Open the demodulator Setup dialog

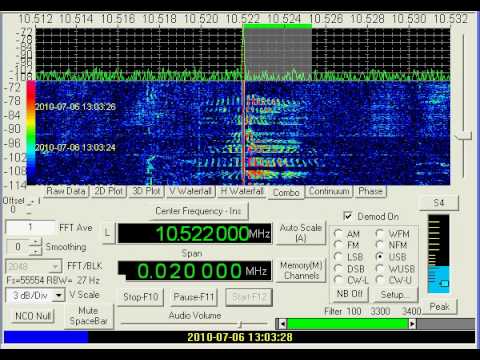(x=394, y=294)
